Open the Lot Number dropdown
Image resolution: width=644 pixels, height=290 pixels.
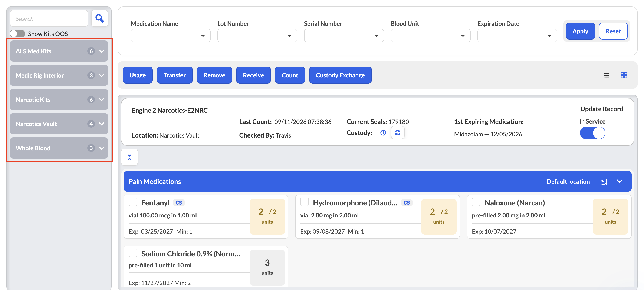click(x=257, y=36)
